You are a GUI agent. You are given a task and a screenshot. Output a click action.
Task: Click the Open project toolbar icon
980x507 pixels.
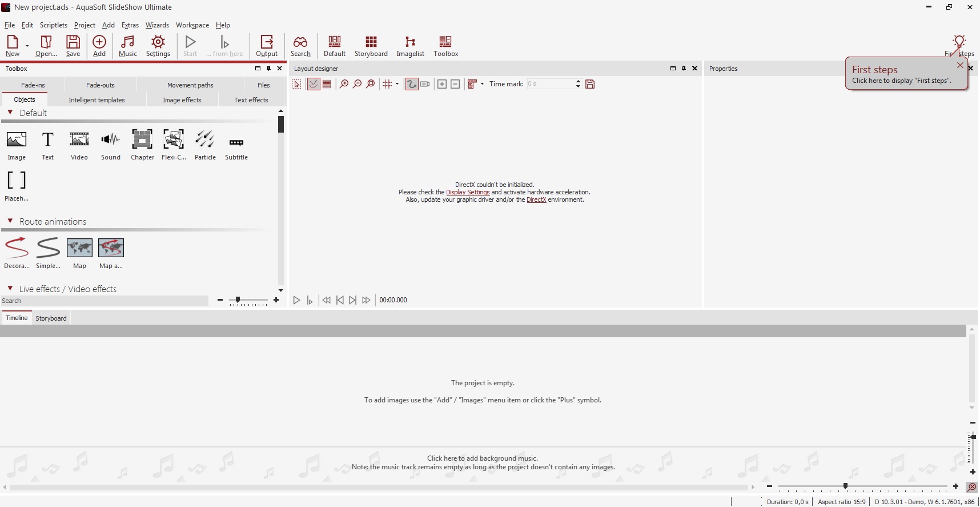point(46,46)
